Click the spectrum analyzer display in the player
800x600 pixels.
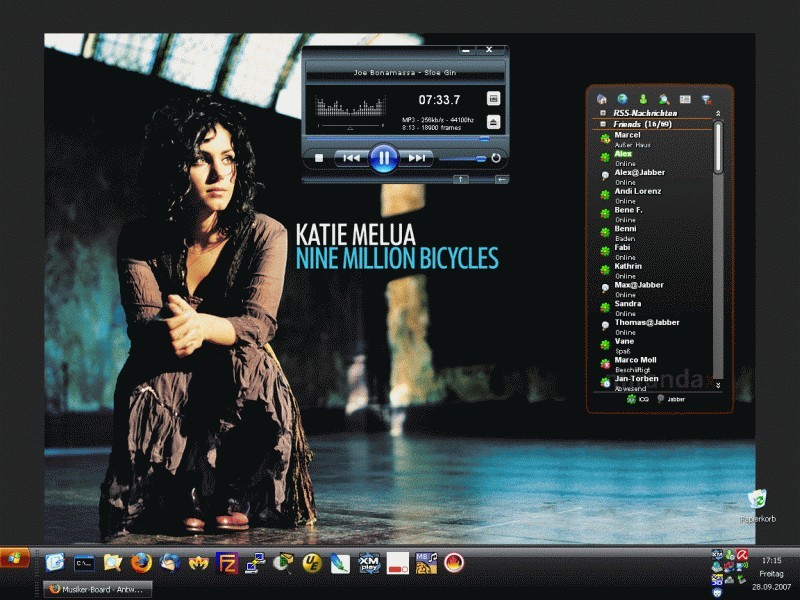point(350,106)
